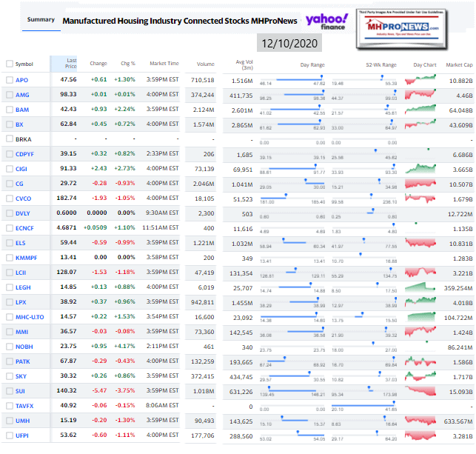476x454 pixels.
Task: Select the LPX volume 942,811
Action: pos(203,302)
